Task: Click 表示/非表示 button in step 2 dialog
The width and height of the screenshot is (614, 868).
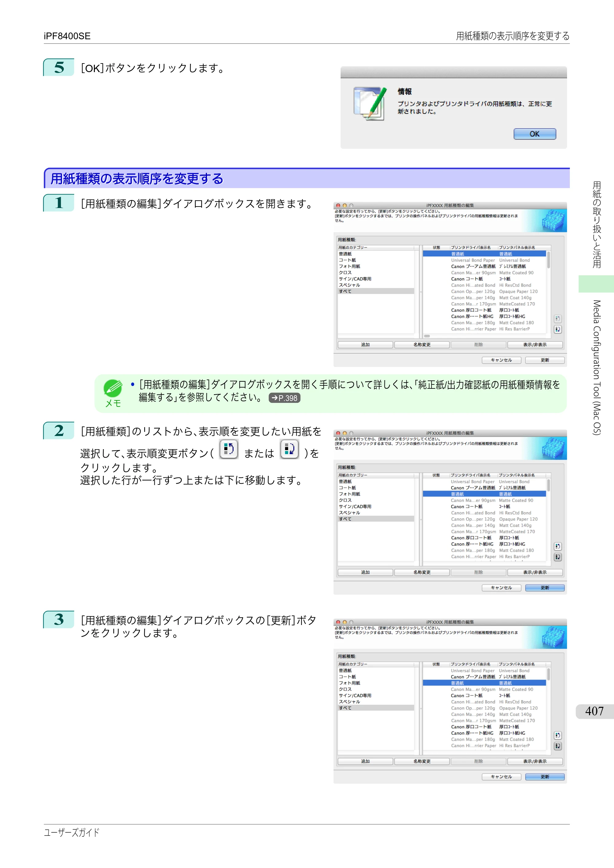Action: [535, 572]
